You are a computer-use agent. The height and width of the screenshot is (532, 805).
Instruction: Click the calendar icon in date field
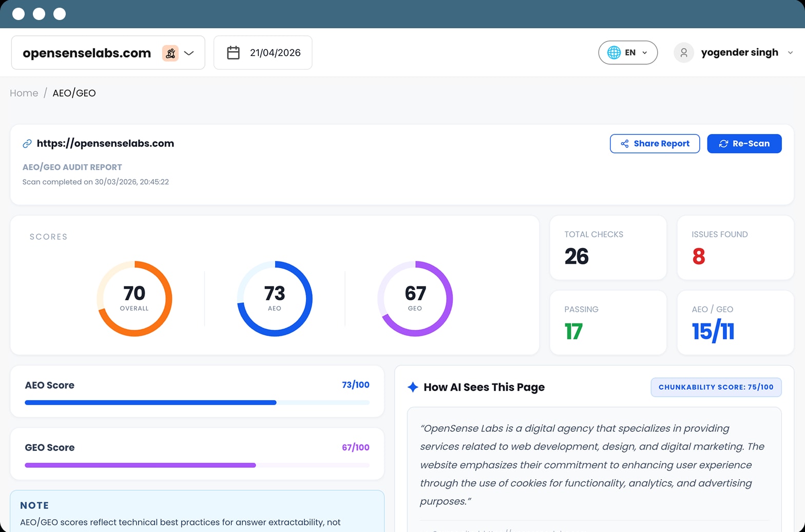233,53
